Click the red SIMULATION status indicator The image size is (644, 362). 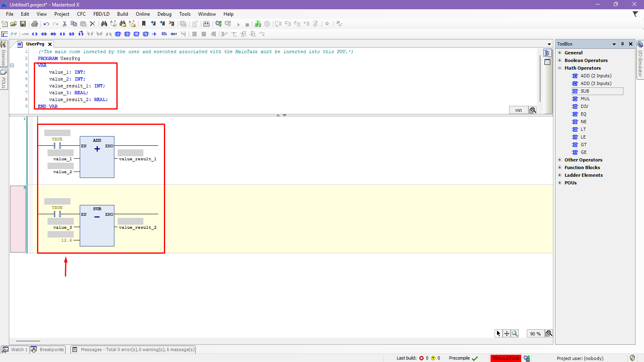tap(505, 358)
